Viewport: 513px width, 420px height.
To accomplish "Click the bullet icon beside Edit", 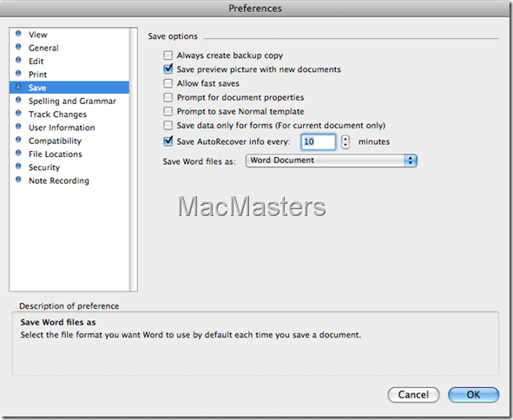I will pyautogui.click(x=18, y=60).
